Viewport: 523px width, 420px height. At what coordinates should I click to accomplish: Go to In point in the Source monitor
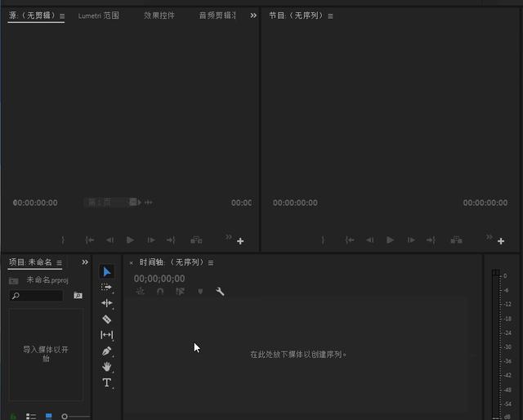click(89, 240)
